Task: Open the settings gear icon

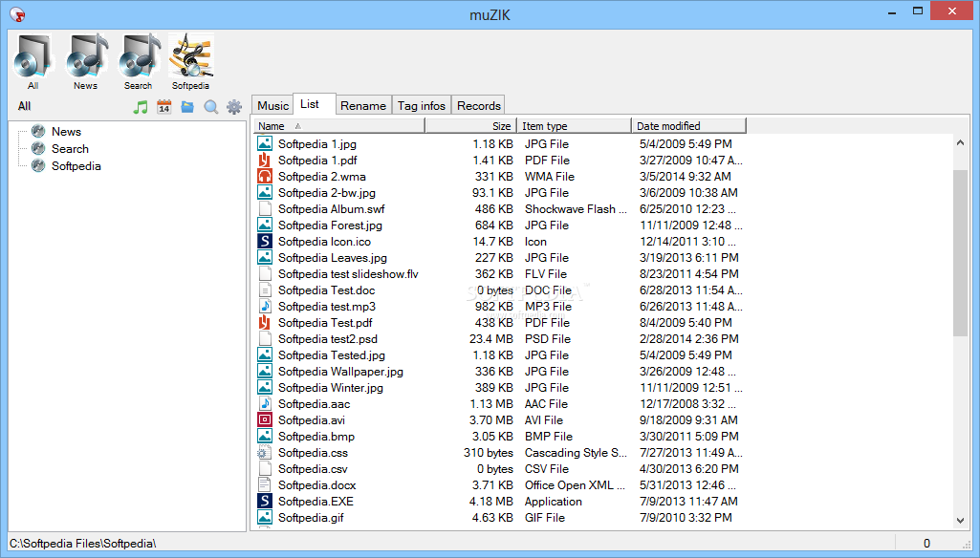Action: click(234, 107)
